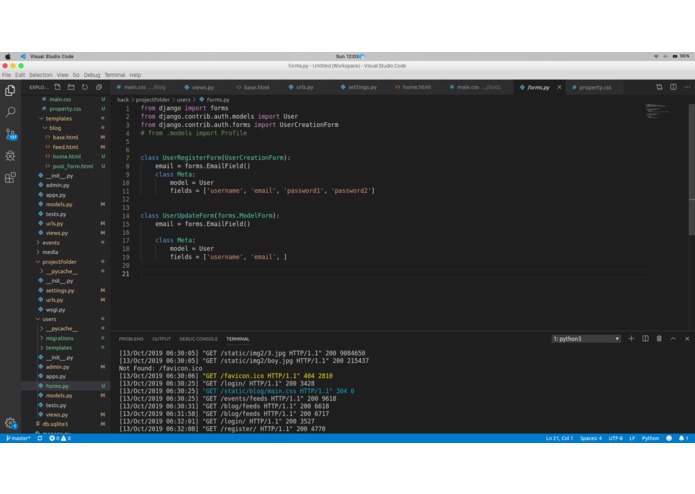Show the Debug Console panel
The height and width of the screenshot is (494, 695).
199,339
